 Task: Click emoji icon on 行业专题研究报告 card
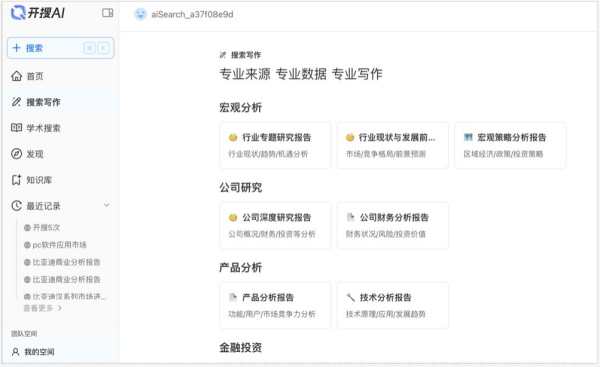click(x=233, y=137)
